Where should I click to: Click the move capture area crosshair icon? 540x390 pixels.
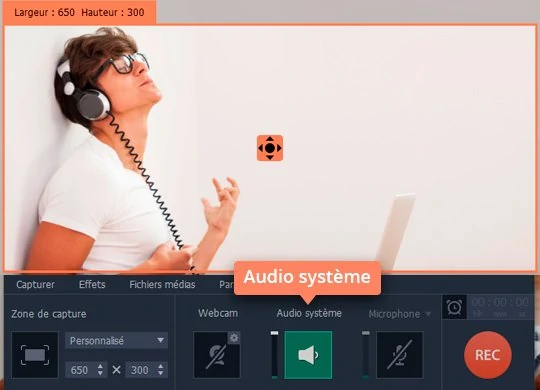[x=270, y=148]
